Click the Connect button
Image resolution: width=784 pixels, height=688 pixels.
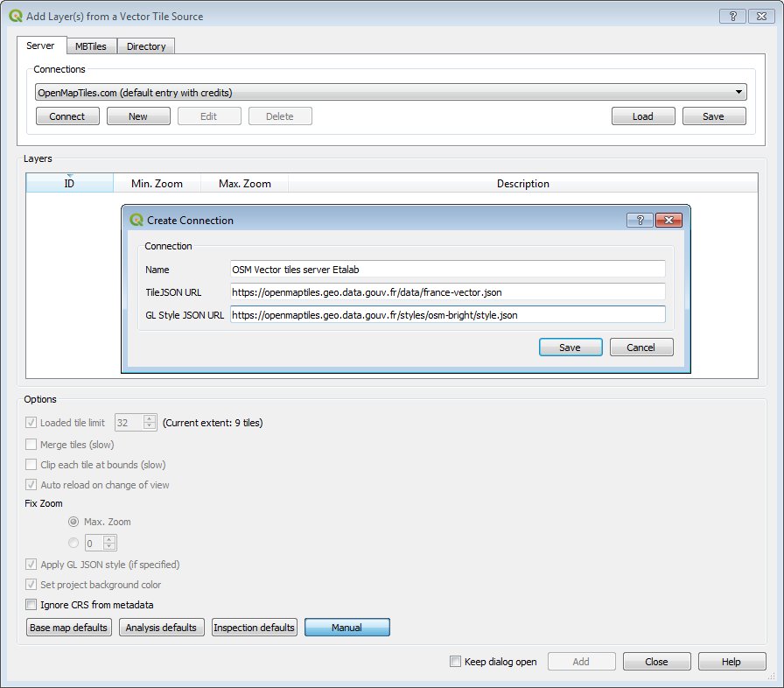(x=67, y=116)
